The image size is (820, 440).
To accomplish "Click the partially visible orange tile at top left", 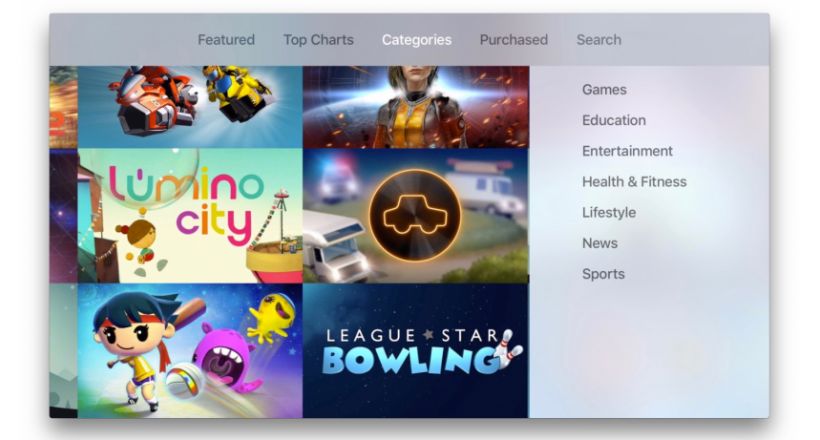I will [x=63, y=107].
